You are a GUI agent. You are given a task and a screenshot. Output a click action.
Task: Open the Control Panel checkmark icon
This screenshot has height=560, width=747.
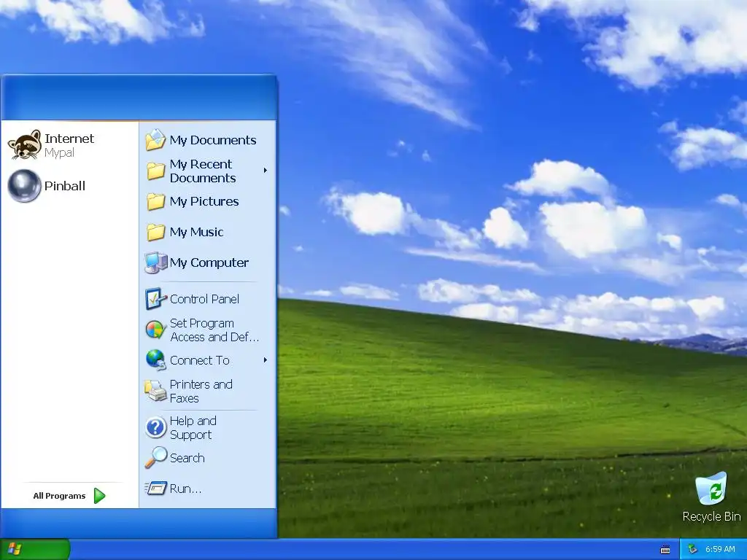coord(156,298)
